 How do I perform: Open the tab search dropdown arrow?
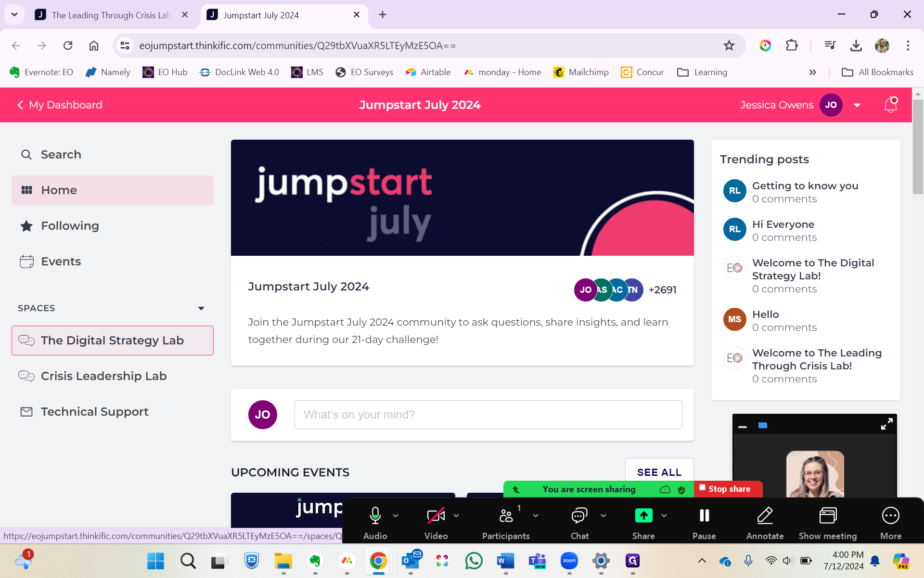pos(14,15)
